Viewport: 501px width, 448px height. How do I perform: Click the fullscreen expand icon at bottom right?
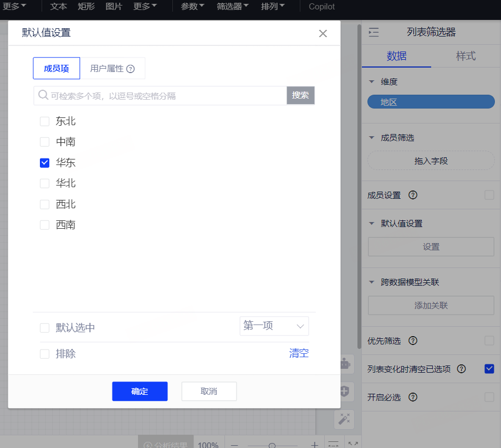click(x=352, y=444)
